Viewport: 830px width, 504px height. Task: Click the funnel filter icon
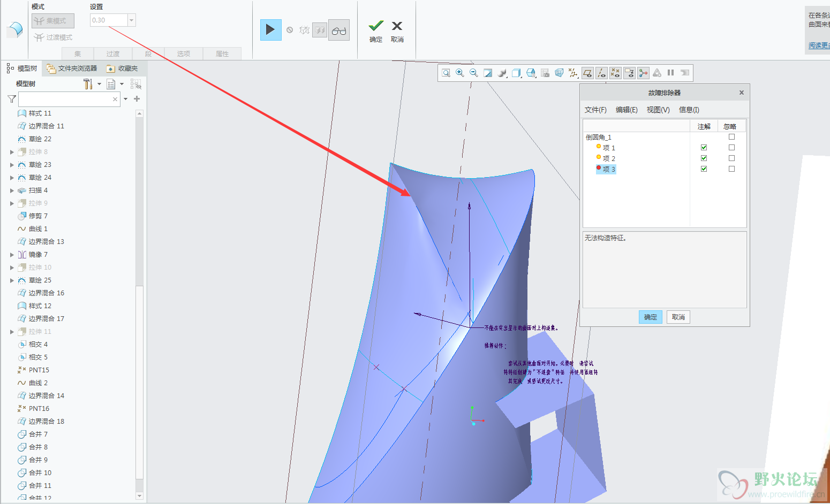pos(12,99)
